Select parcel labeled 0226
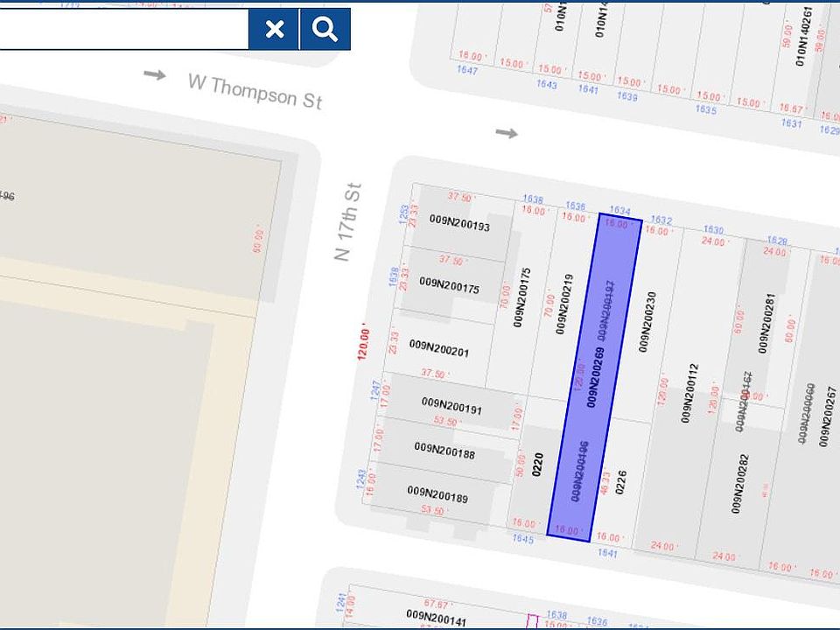This screenshot has height=630, width=840. click(620, 482)
